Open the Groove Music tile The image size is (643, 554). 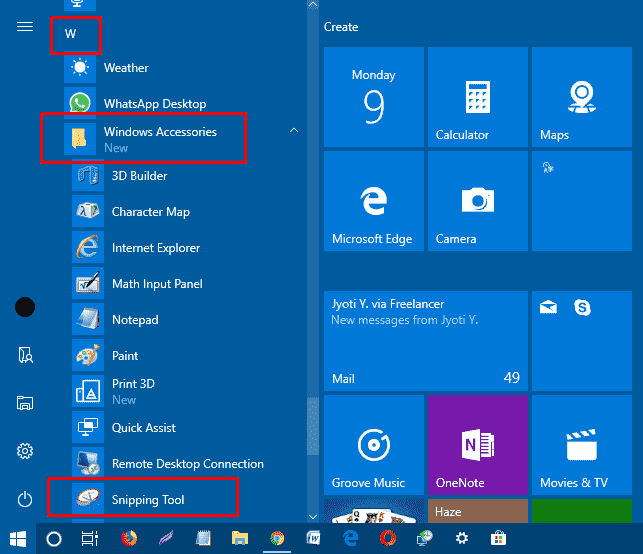pyautogui.click(x=374, y=445)
